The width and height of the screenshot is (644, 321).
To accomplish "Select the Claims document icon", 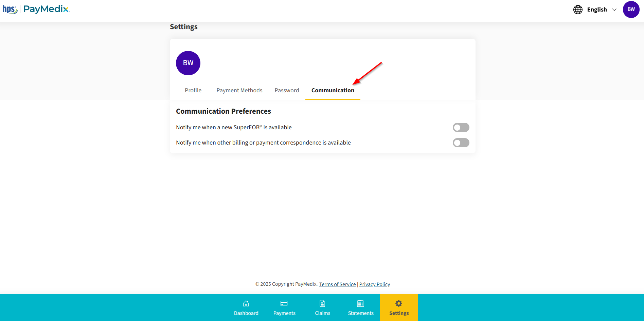I will click(x=322, y=303).
